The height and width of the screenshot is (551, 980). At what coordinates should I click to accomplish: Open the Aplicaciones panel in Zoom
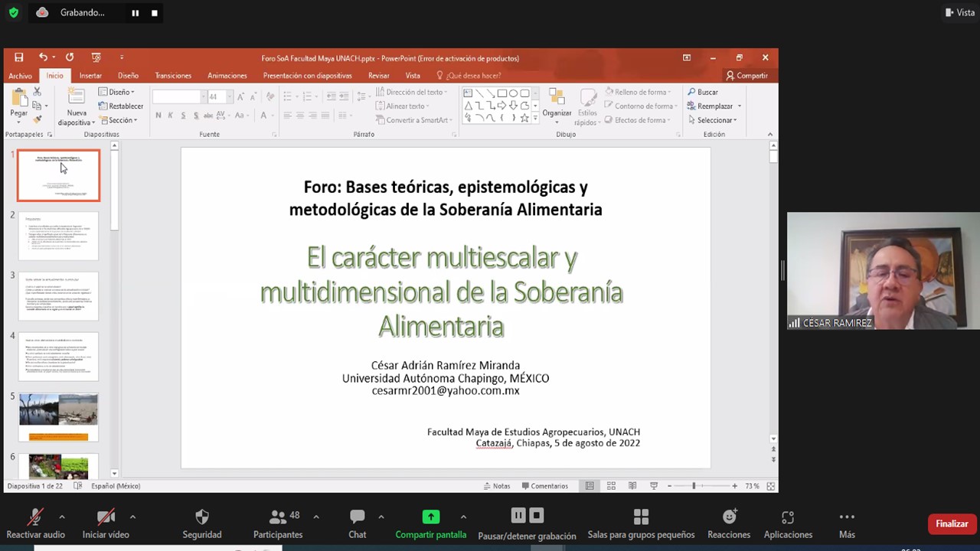[x=788, y=523]
